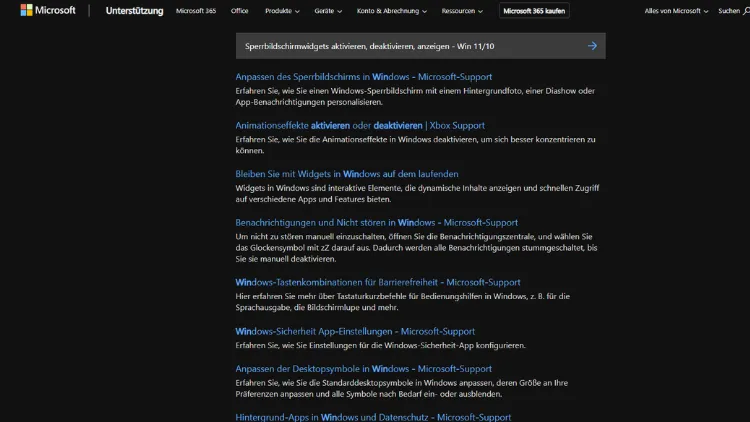Open Alles von Microsoft dropdown
This screenshot has width=750, height=422.
coord(676,11)
